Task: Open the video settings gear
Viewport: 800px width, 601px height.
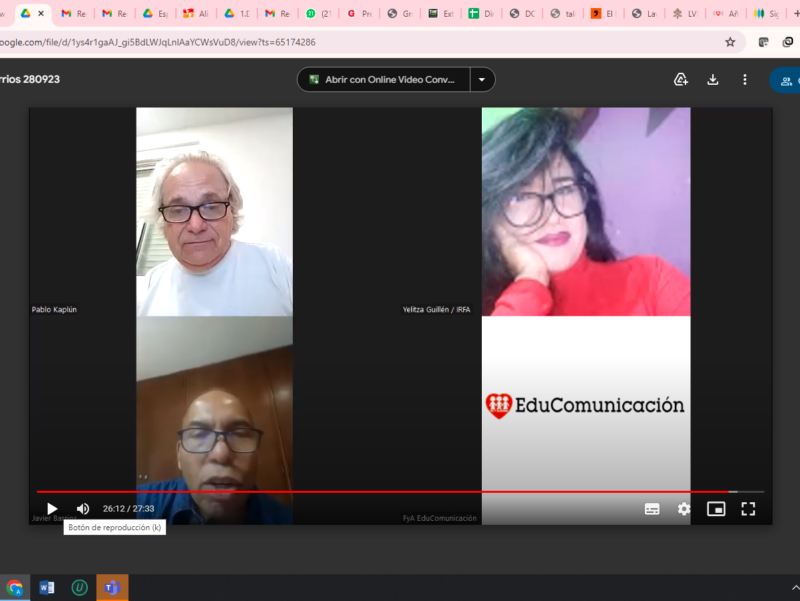Action: click(x=684, y=509)
